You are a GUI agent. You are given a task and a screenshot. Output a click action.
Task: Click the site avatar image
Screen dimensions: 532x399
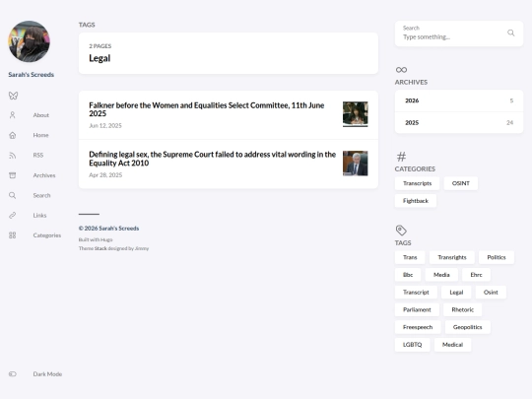click(30, 41)
